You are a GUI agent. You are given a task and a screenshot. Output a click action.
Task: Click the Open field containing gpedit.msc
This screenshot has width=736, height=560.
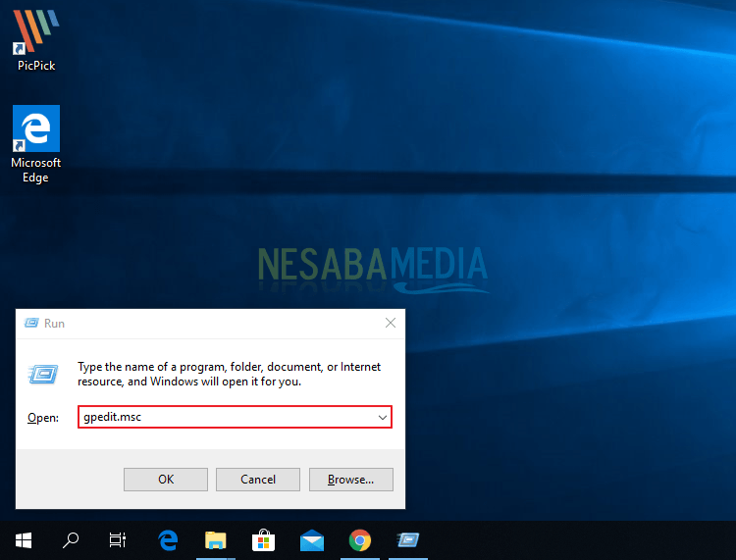(x=235, y=417)
